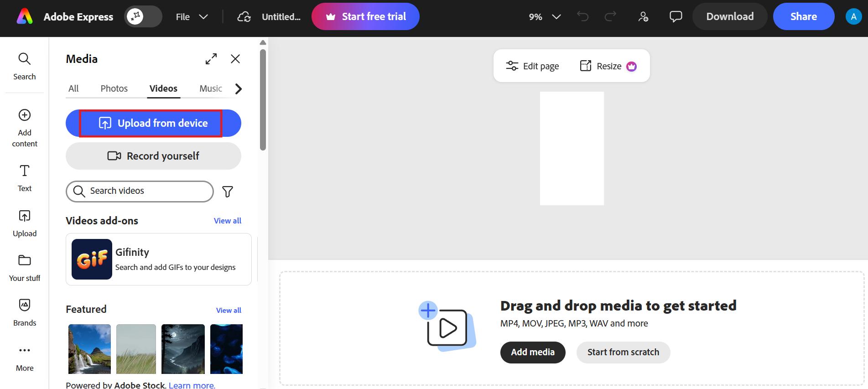Open the Brands panel
Screen dimensions: 868x389
coord(25,313)
